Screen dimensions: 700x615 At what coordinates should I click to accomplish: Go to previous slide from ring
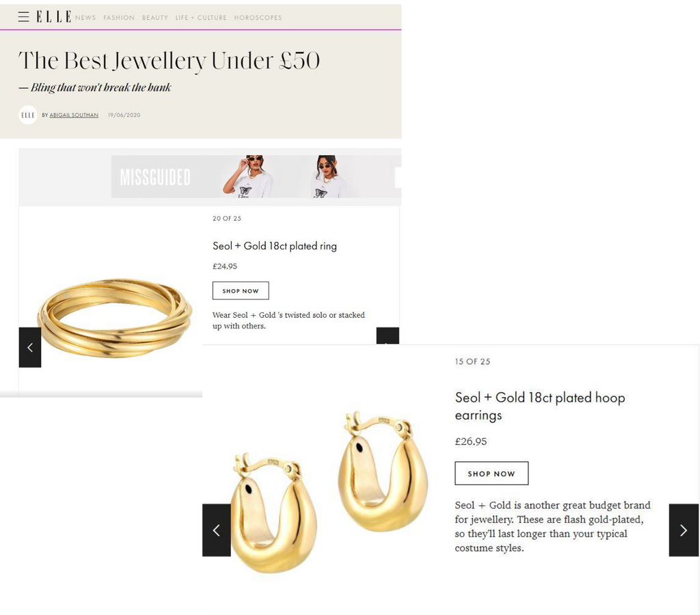(30, 347)
